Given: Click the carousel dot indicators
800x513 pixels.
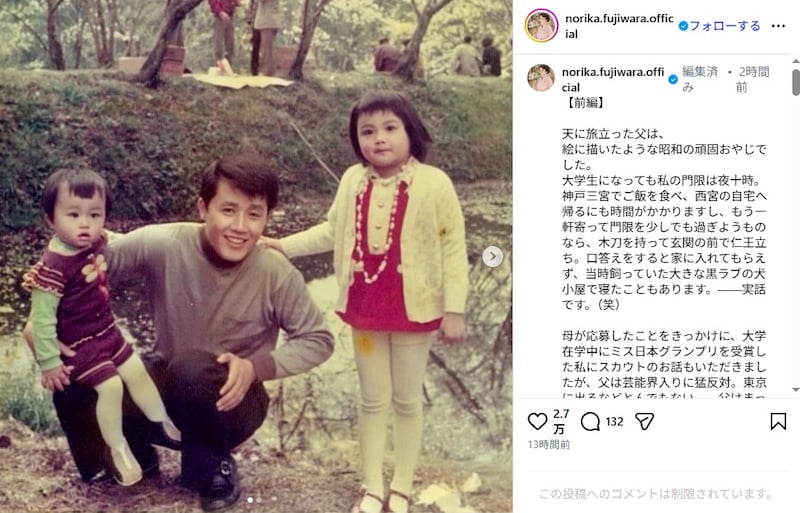Looking at the screenshot, I should click(254, 500).
